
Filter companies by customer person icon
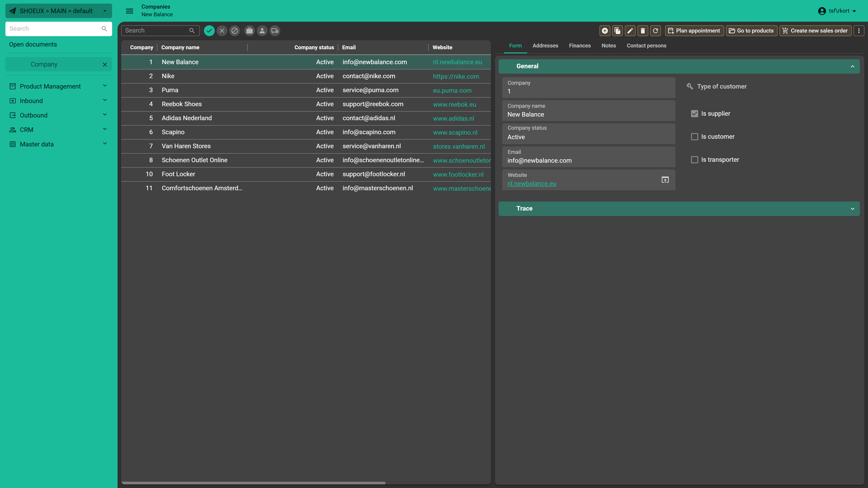(x=262, y=31)
